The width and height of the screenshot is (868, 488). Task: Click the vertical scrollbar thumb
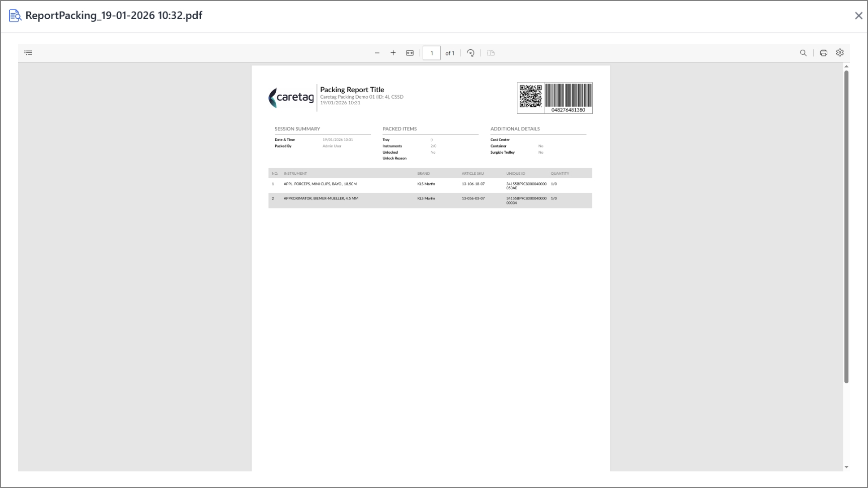[x=846, y=227]
